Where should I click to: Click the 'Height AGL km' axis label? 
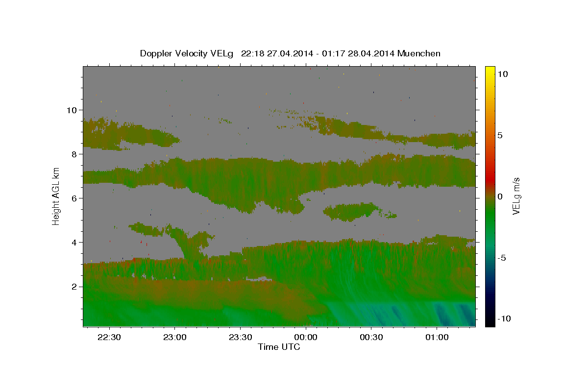pos(56,196)
